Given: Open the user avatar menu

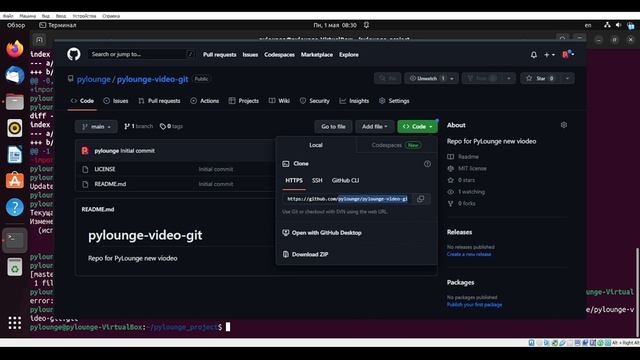Looking at the screenshot, I should (568, 54).
